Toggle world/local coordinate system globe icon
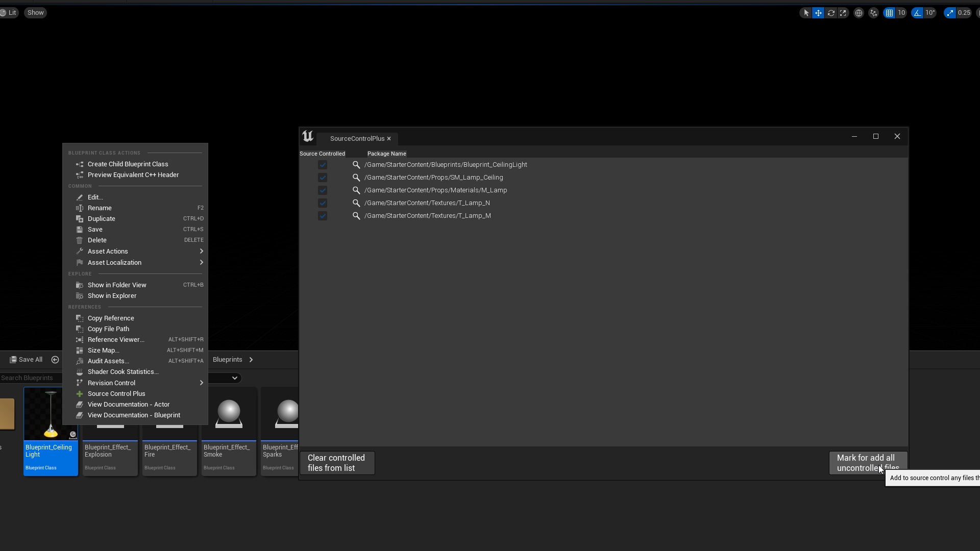The image size is (980, 551). pos(858,13)
